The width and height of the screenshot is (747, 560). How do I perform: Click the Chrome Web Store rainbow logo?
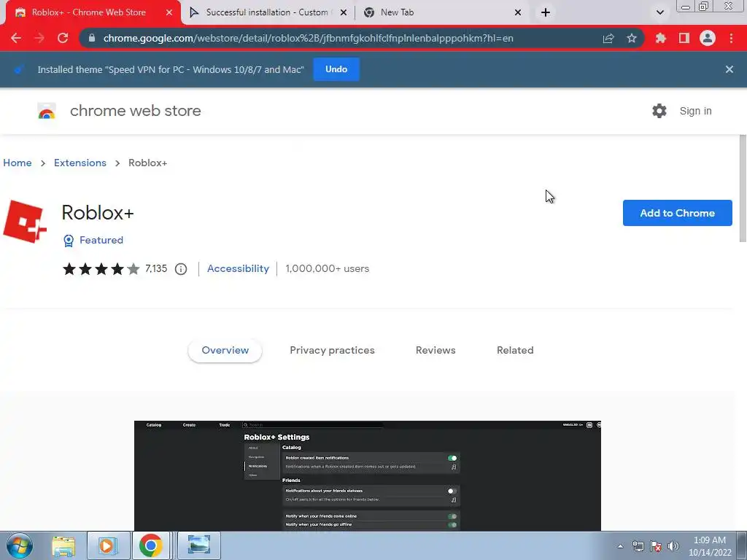coord(47,112)
